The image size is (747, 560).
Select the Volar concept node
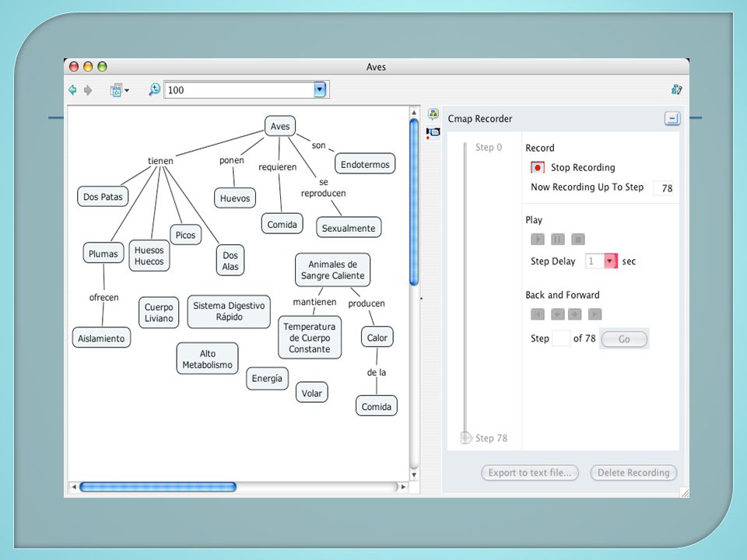pyautogui.click(x=311, y=393)
